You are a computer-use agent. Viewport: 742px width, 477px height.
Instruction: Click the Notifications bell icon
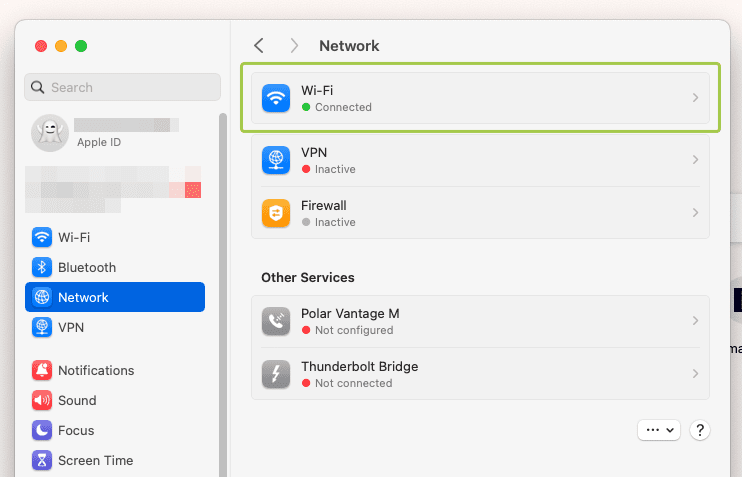tap(42, 370)
